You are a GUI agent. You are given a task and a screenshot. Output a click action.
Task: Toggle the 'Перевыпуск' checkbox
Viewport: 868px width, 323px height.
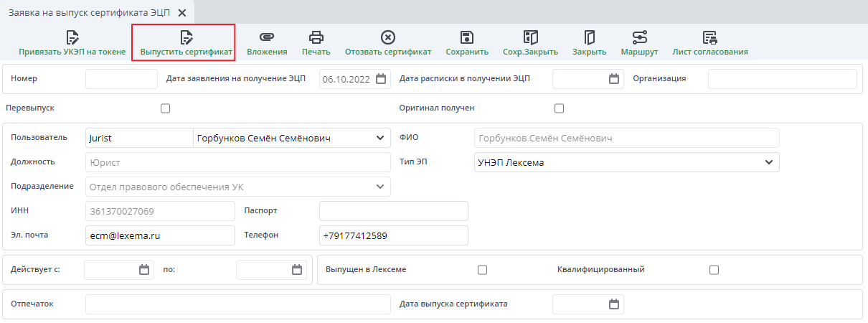point(166,108)
